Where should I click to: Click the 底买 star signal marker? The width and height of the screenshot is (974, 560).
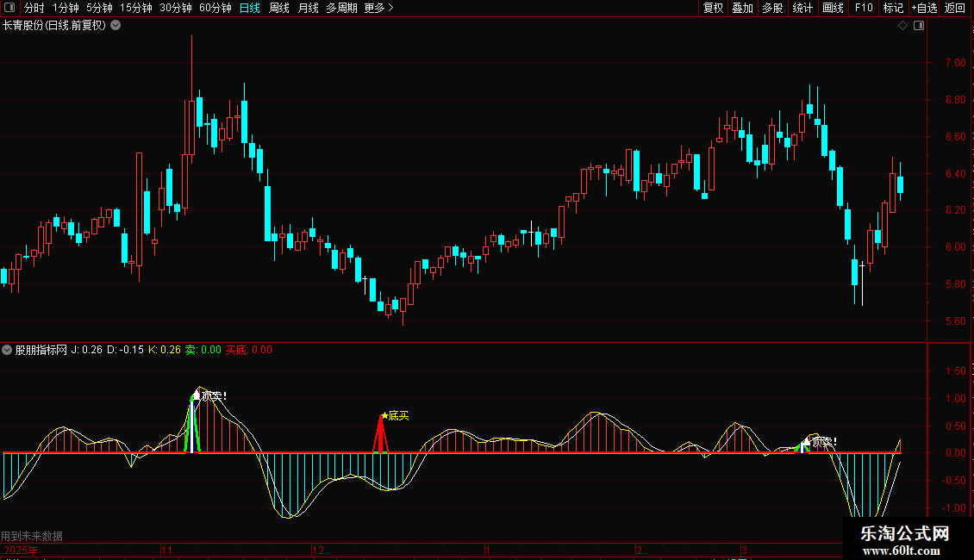[395, 416]
